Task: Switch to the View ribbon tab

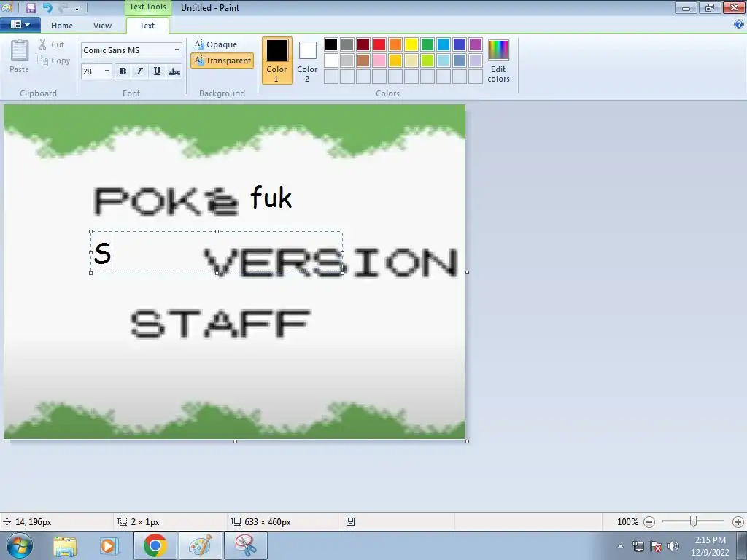Action: coord(102,26)
